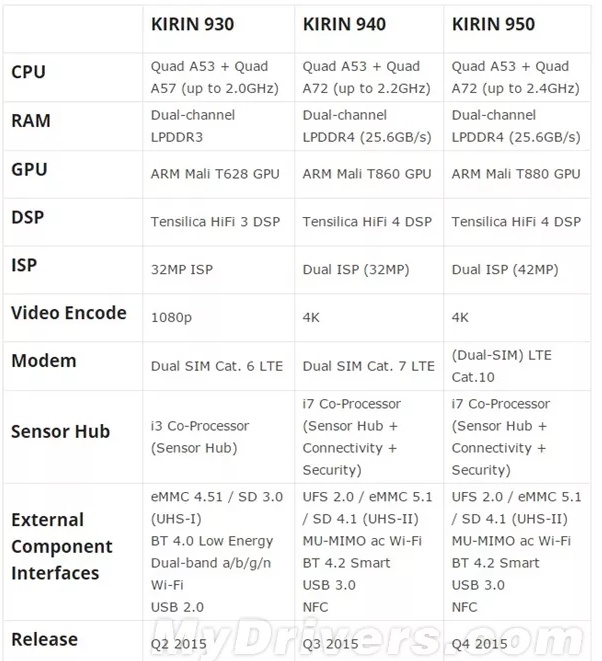The image size is (602, 661).
Task: Select the Dual SIM Cat. 7 LTE cell
Action: [x=368, y=366]
